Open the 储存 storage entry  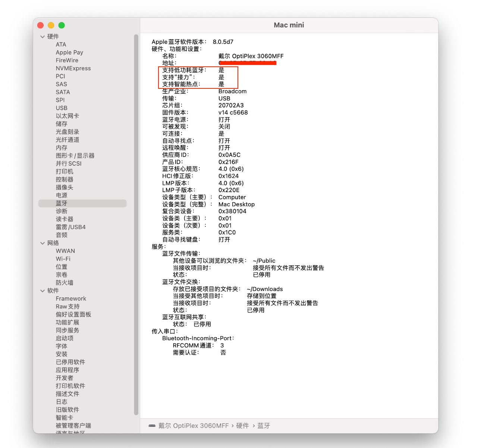click(62, 124)
